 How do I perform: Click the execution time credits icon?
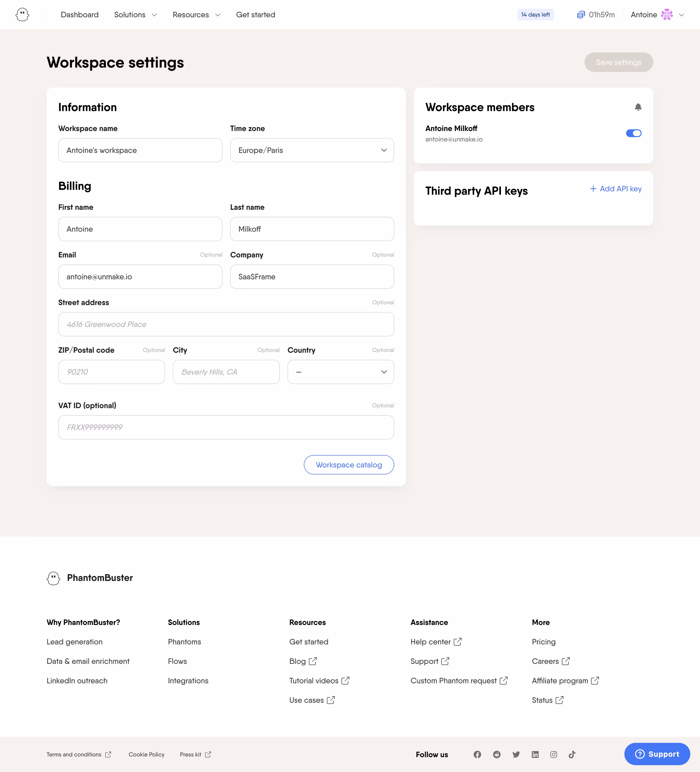click(x=581, y=14)
